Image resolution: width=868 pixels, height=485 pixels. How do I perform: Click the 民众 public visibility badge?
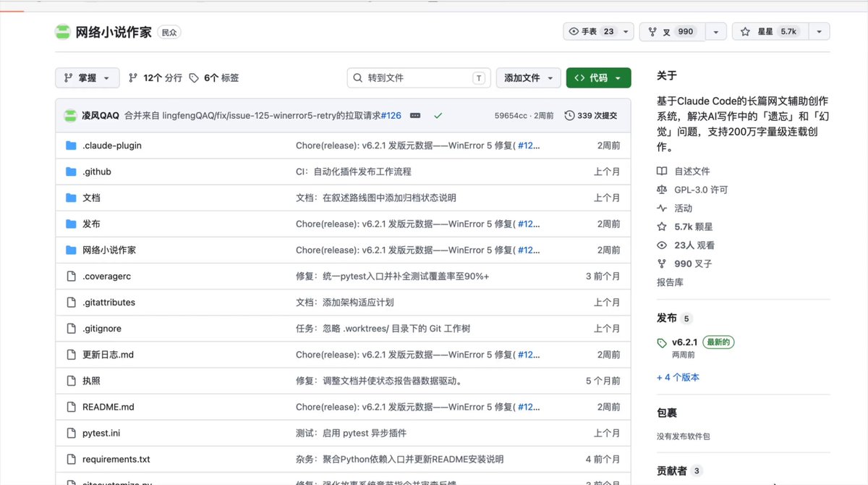pyautogui.click(x=169, y=33)
